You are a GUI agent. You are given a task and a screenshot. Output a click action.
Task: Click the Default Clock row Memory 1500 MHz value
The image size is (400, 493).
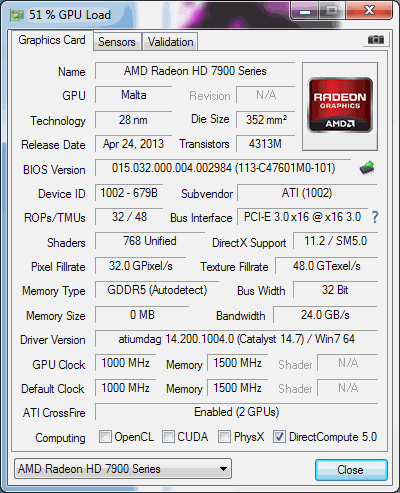coord(238,388)
